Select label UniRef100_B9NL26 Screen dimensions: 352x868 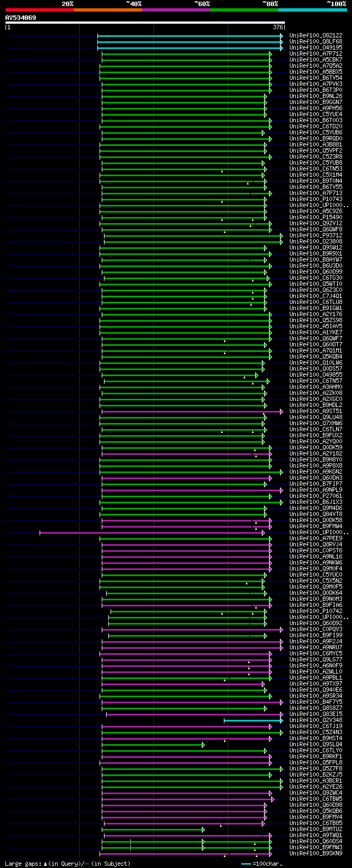(x=316, y=96)
